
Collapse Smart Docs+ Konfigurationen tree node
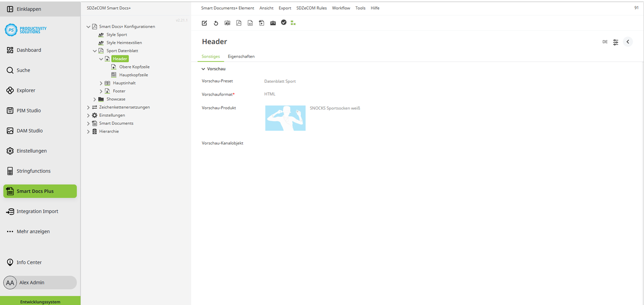coord(88,26)
